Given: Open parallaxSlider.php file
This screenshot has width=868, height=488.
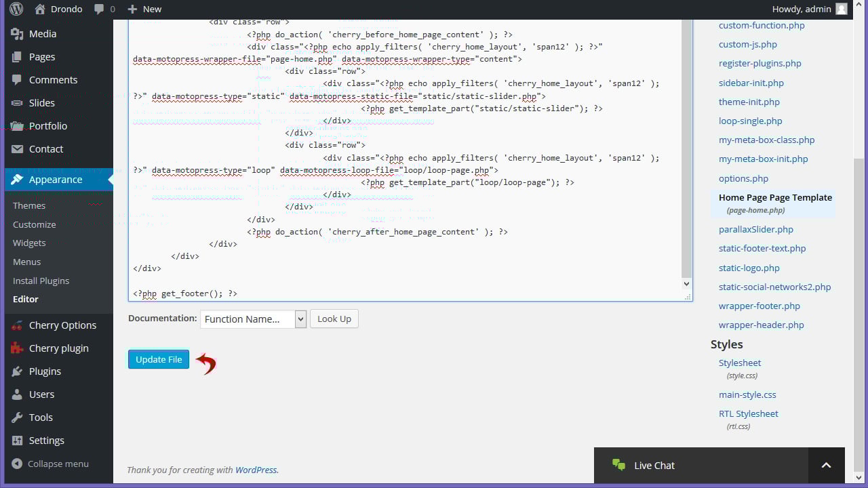Looking at the screenshot, I should pyautogui.click(x=756, y=229).
